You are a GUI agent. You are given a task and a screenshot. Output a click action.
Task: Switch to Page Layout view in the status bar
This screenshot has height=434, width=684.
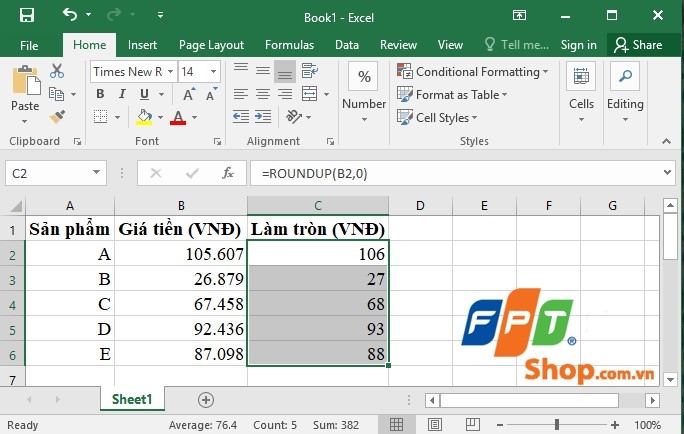(x=434, y=424)
